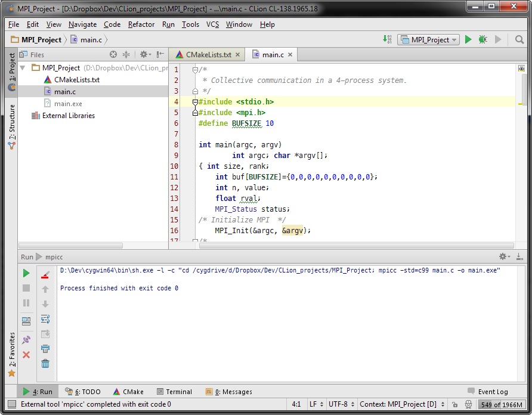Screen dimensions: 532x415
Task: Collapse all in Project panel
Action: [x=126, y=54]
